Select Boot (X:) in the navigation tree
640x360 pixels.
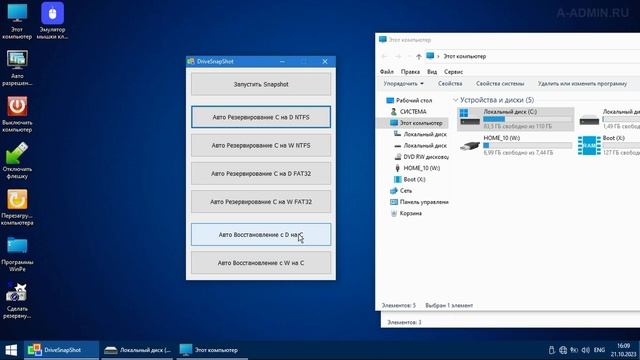(414, 180)
